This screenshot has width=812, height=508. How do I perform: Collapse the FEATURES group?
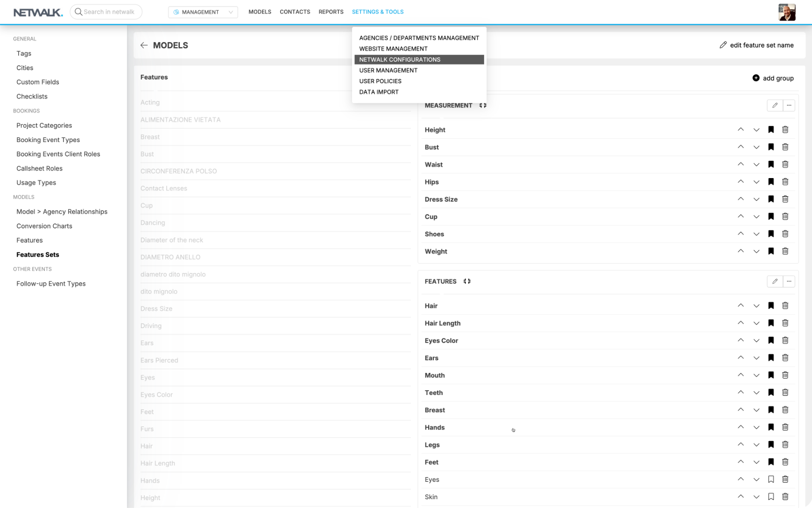[467, 281]
